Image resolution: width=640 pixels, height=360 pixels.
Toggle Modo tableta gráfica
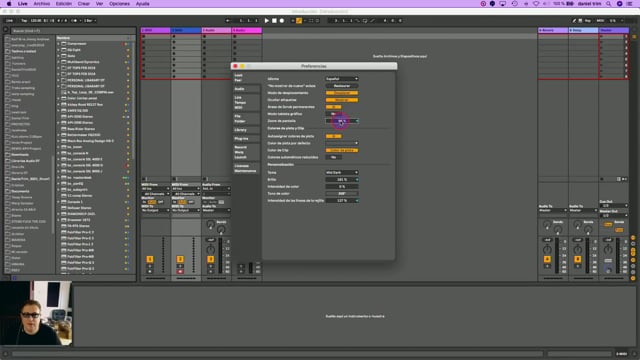point(333,114)
